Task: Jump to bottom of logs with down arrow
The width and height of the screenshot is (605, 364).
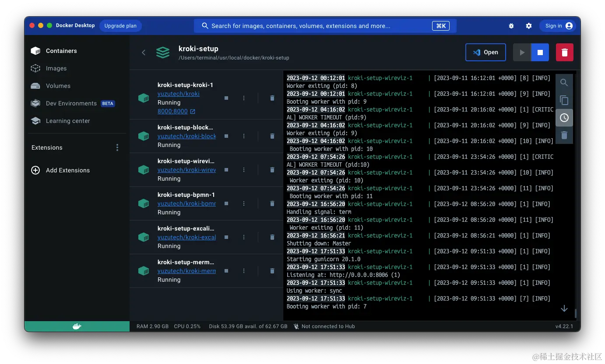Action: (564, 308)
